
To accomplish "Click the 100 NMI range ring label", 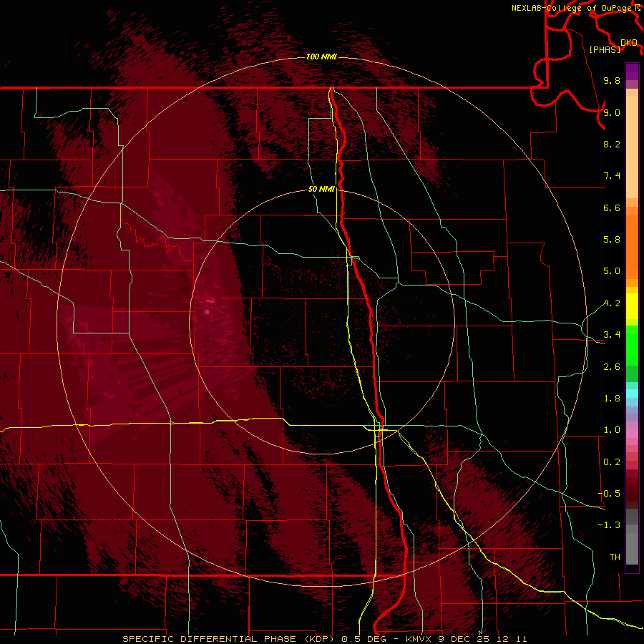I will pyautogui.click(x=321, y=57).
